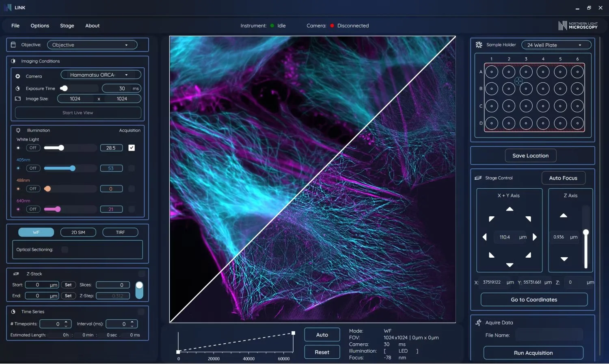Toggle the 640nm Off switch
Viewport: 609px width, 364px height.
(x=33, y=209)
